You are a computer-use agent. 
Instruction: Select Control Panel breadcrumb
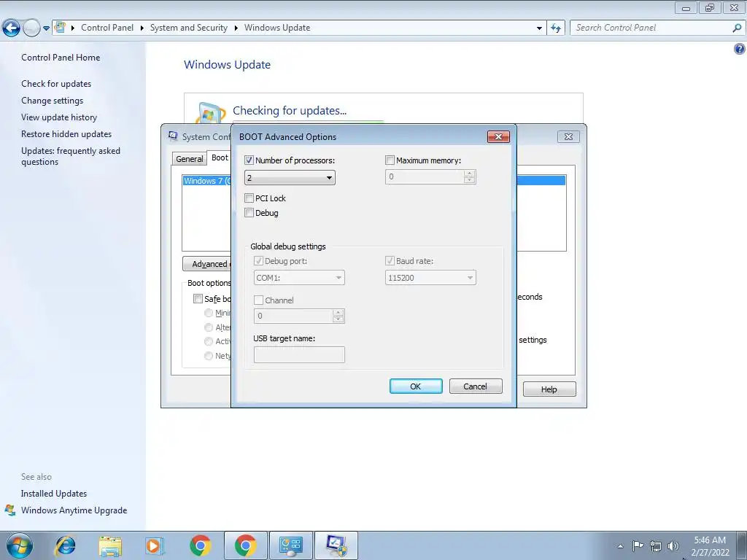click(x=107, y=28)
